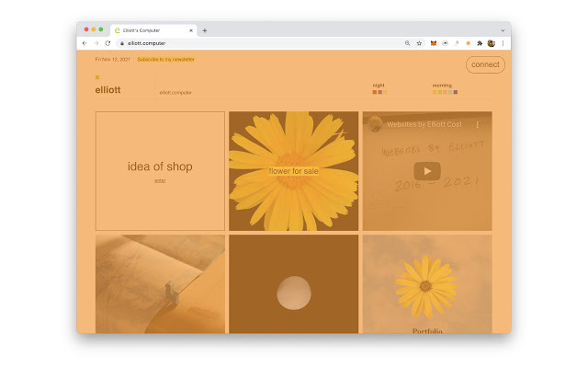Select the third pale night swatch
Image resolution: width=588 pixels, height=368 pixels.
pos(385,92)
